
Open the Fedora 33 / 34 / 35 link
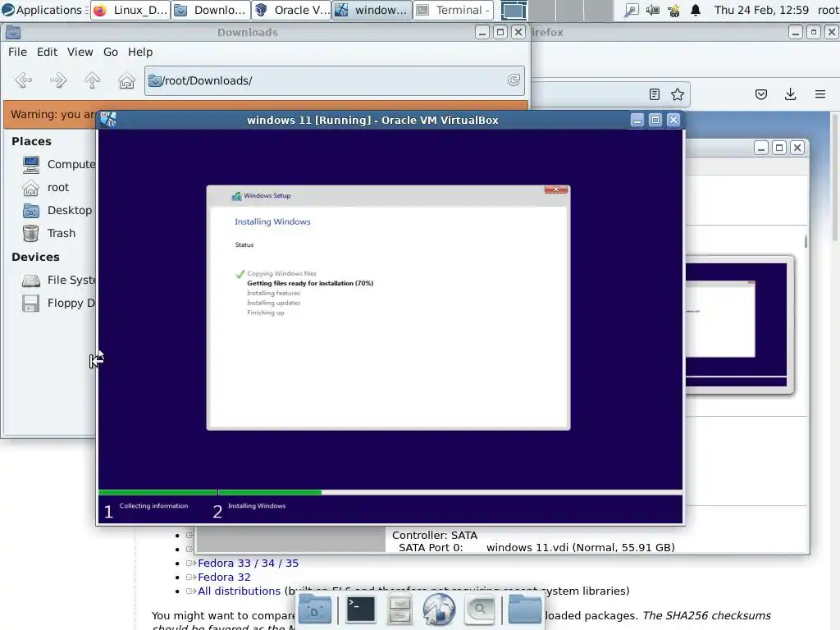pos(248,563)
